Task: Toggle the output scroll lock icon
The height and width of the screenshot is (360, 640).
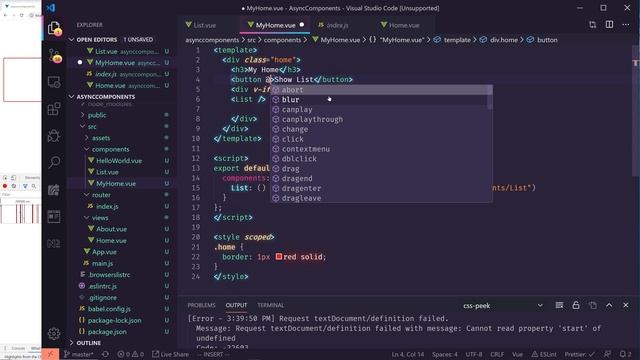Action: click(576, 305)
